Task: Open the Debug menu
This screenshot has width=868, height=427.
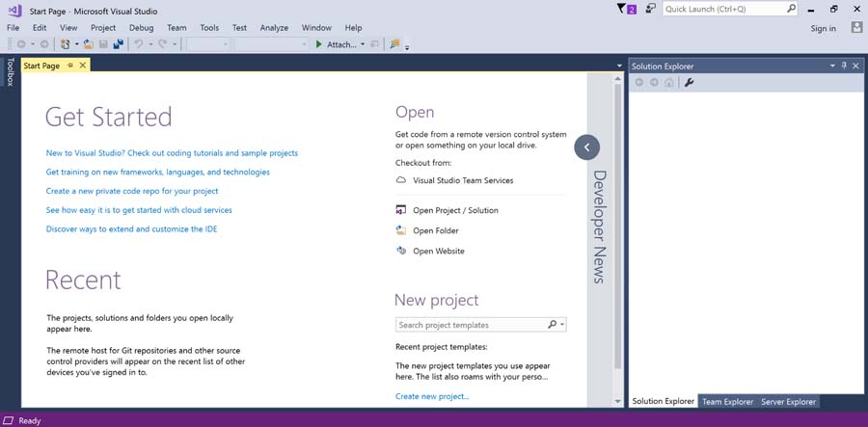Action: pos(141,28)
